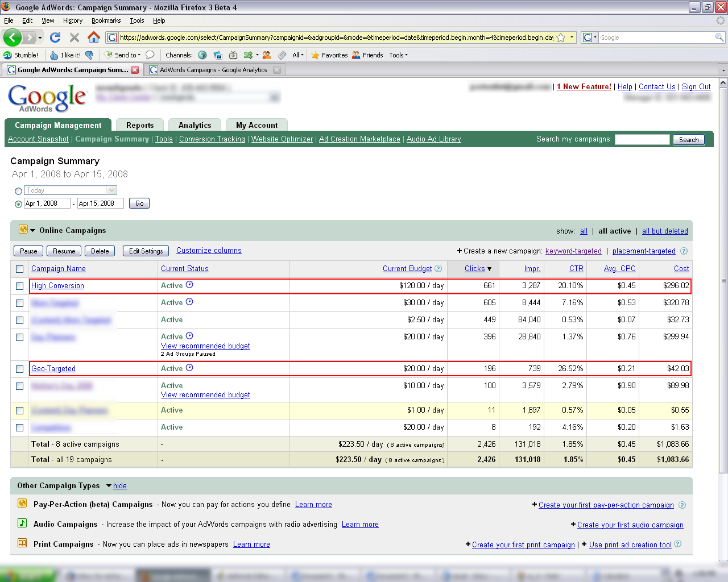This screenshot has width=728, height=582.
Task: Open the All channels dropdown
Action: (298, 55)
